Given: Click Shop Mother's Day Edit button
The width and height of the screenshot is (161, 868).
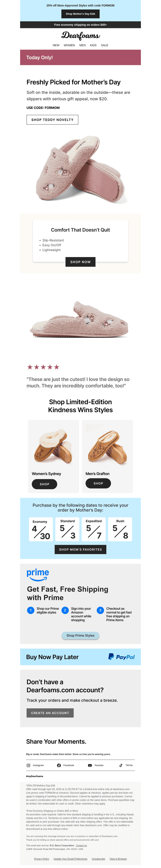Looking at the screenshot, I should click(x=80, y=14).
